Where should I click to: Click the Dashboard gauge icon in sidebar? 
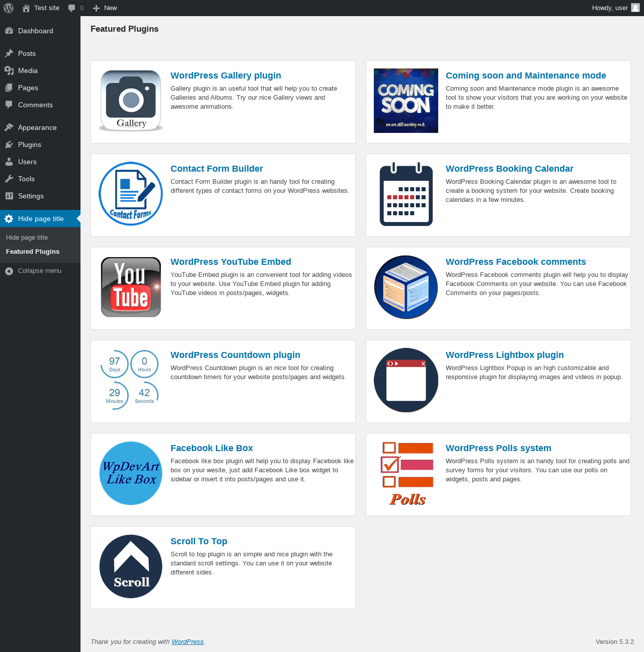coord(9,31)
